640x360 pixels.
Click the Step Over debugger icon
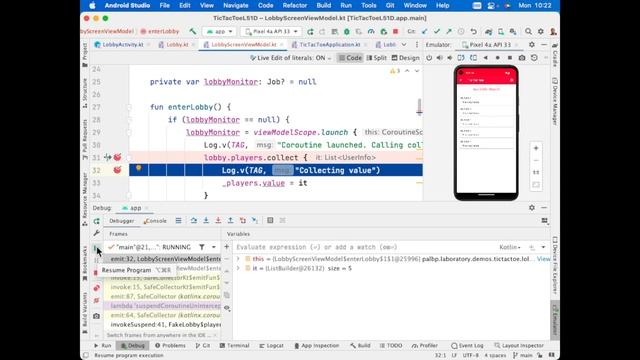[193, 220]
